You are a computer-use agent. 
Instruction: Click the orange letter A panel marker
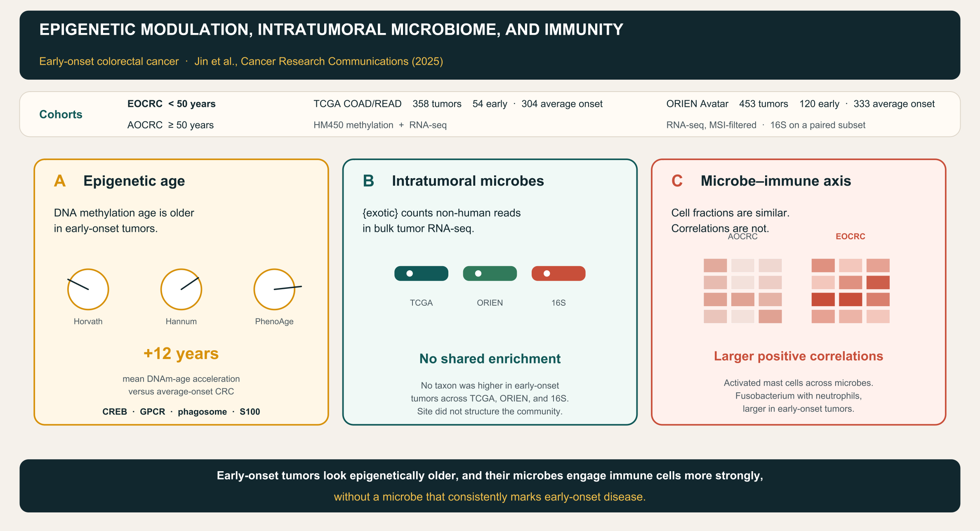[x=60, y=181]
